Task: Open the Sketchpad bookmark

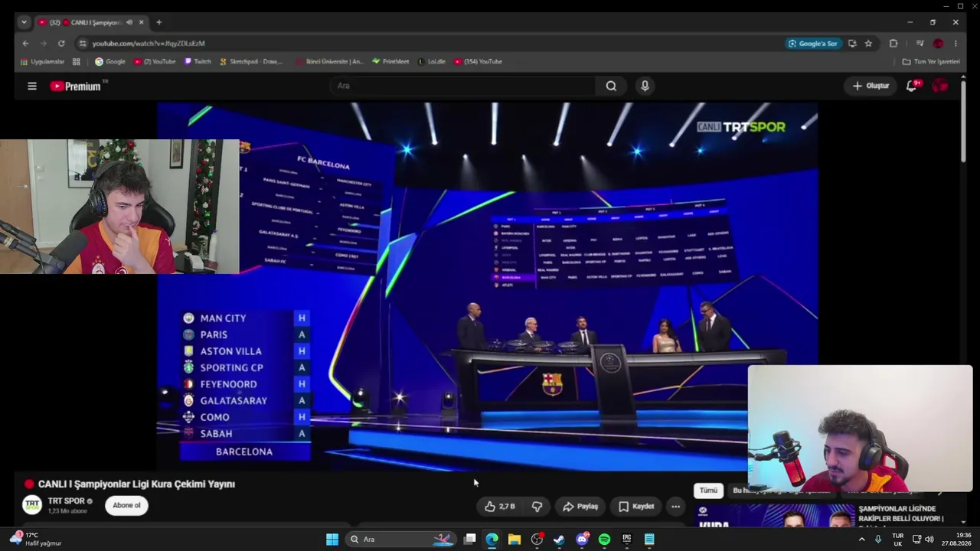Action: [x=251, y=61]
